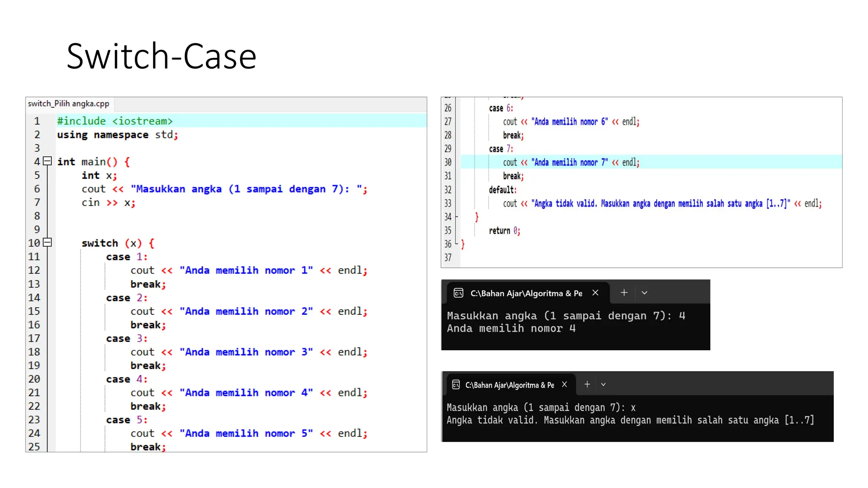Select upper C:\Bahan Ajar\Algoritma terminal tab
The height and width of the screenshot is (488, 868).
tap(526, 293)
